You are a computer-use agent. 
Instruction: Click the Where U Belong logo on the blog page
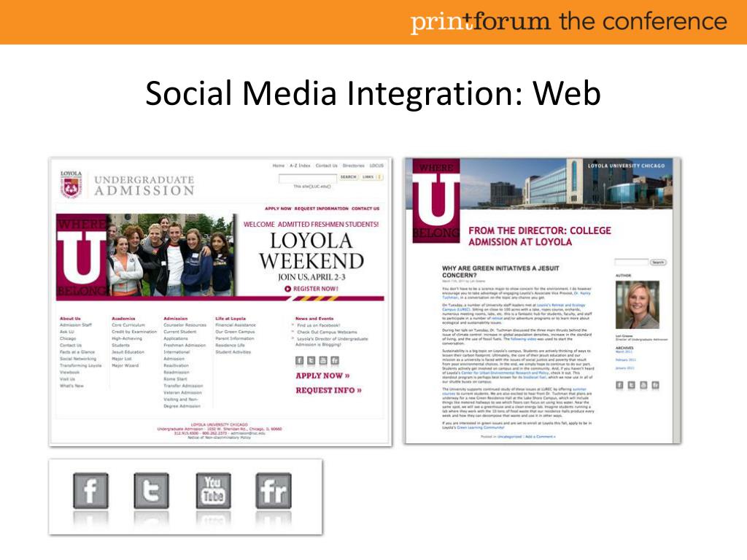click(x=436, y=201)
